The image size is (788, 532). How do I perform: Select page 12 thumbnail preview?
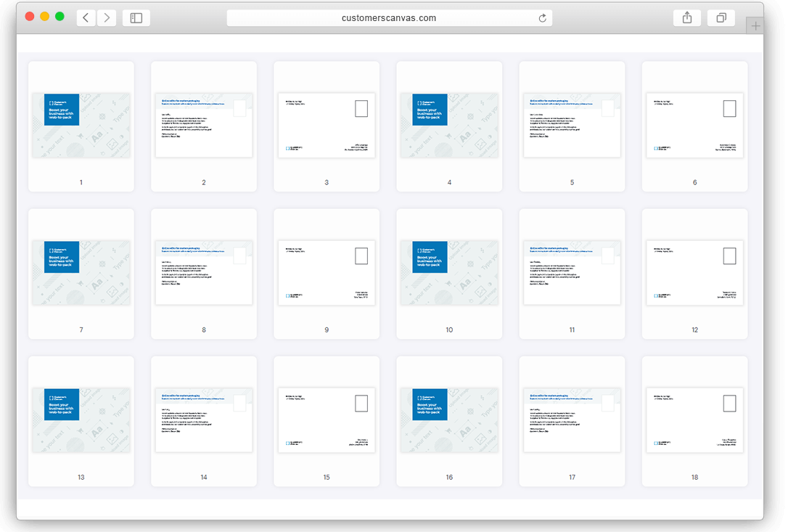pos(694,272)
